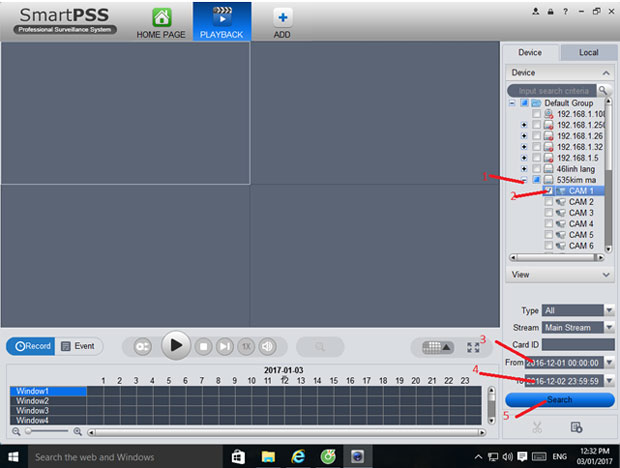Open File Explorer from taskbar
Screen dimensions: 620x468
(268, 457)
